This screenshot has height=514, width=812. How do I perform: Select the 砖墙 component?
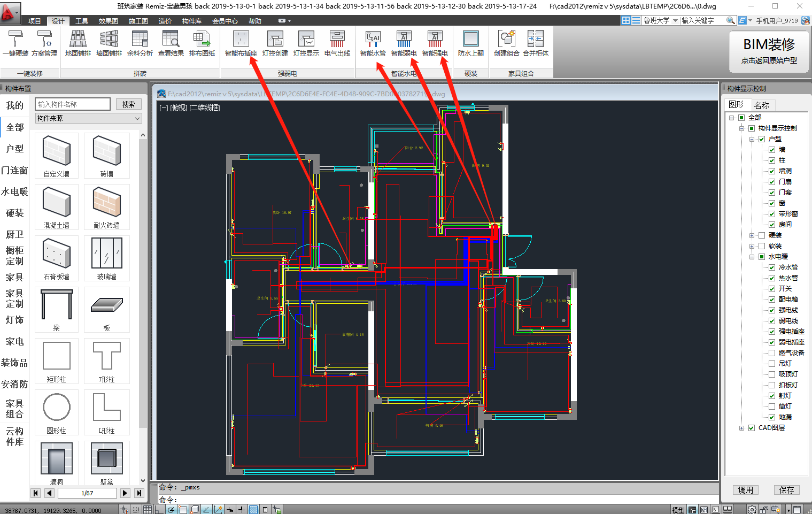pyautogui.click(x=107, y=156)
